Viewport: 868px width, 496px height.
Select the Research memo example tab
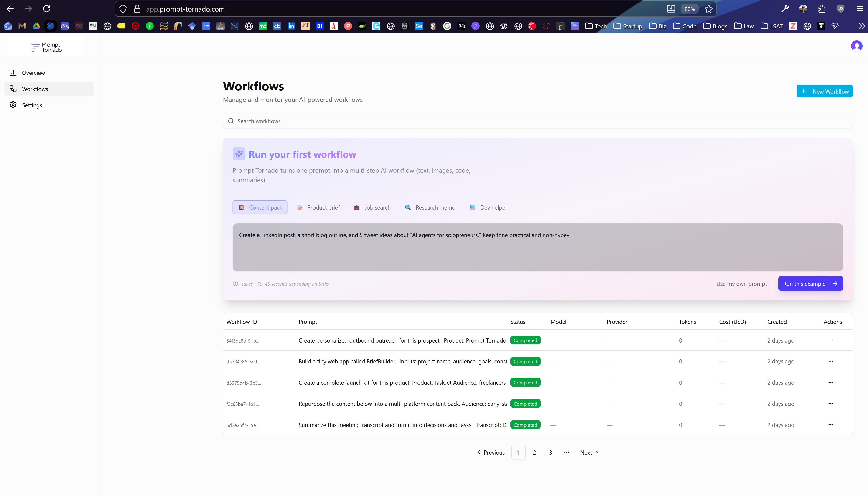(x=430, y=207)
